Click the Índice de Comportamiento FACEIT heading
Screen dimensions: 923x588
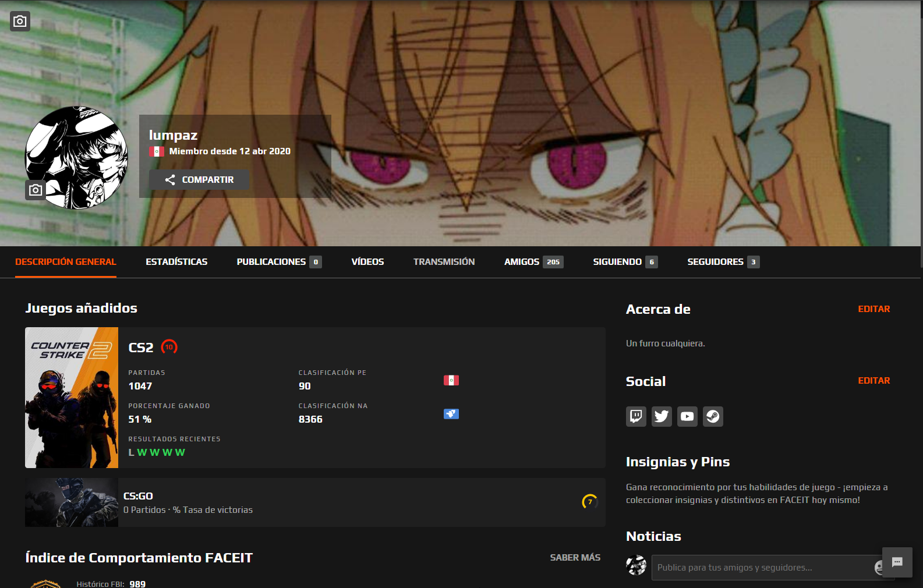pyautogui.click(x=139, y=558)
